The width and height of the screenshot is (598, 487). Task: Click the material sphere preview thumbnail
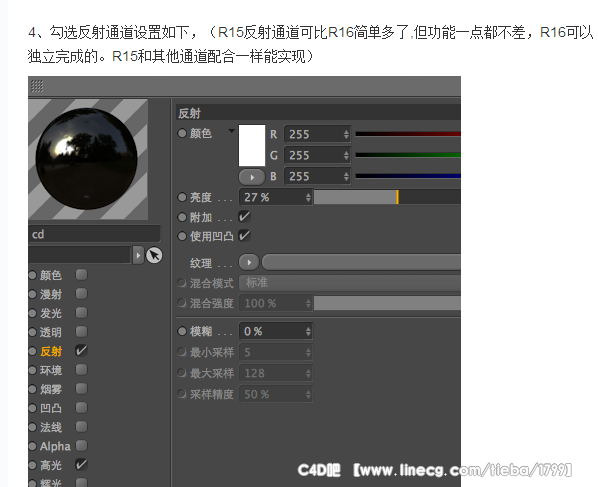(88, 159)
